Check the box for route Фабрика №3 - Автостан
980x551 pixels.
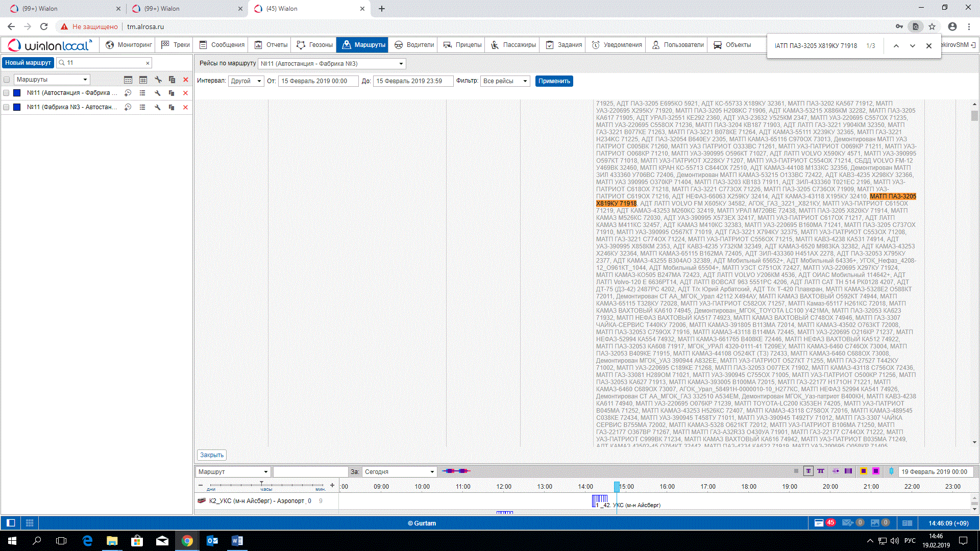tap(7, 107)
